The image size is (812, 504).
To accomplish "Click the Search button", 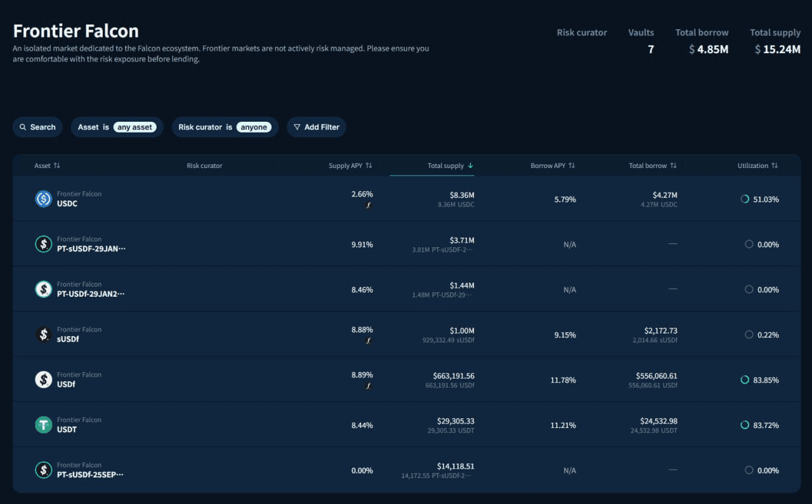I will point(37,127).
